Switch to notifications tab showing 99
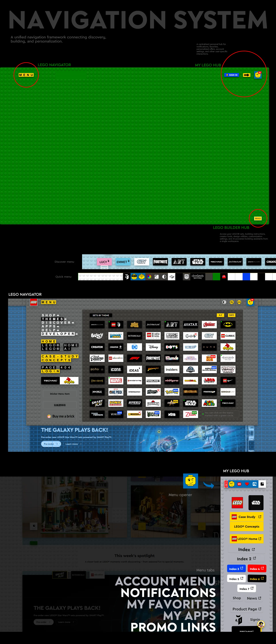The height and width of the screenshot is (644, 276). [239, 484]
